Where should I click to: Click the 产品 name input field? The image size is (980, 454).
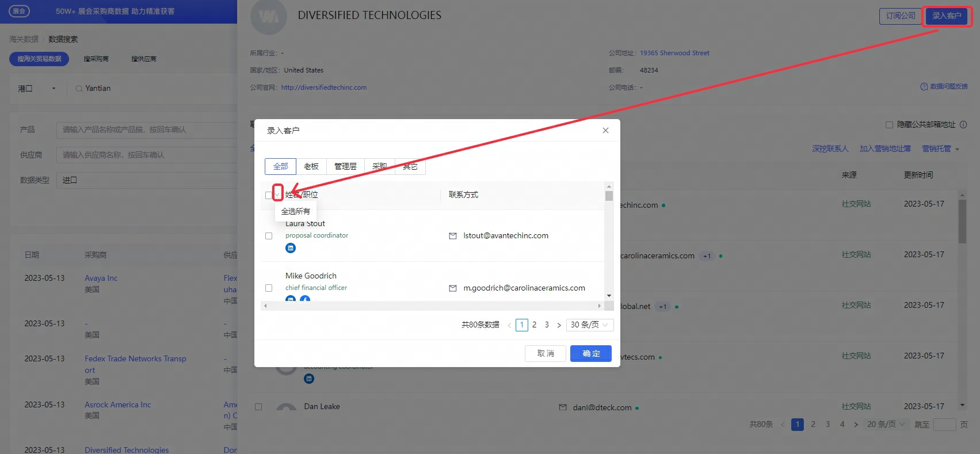pos(147,130)
